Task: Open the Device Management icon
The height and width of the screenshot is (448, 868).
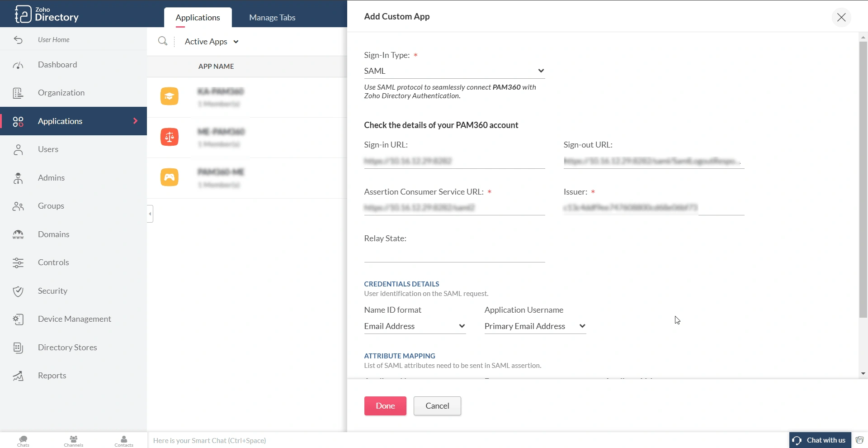Action: pyautogui.click(x=18, y=319)
